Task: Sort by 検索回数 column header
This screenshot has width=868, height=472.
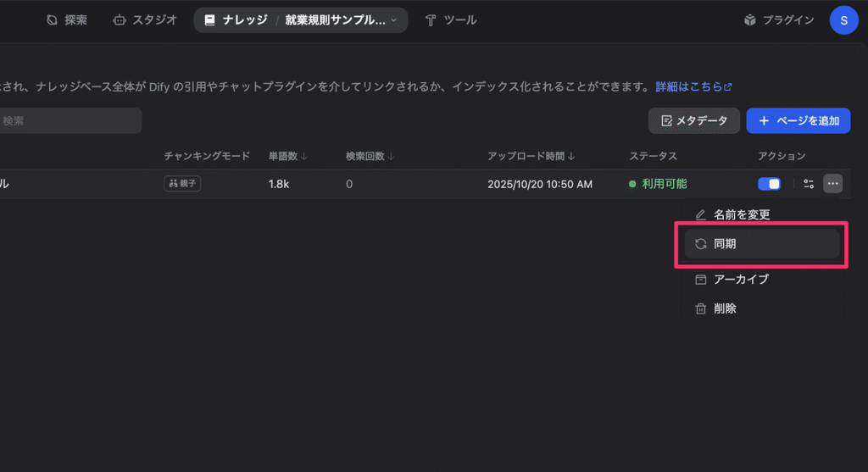Action: (370, 156)
